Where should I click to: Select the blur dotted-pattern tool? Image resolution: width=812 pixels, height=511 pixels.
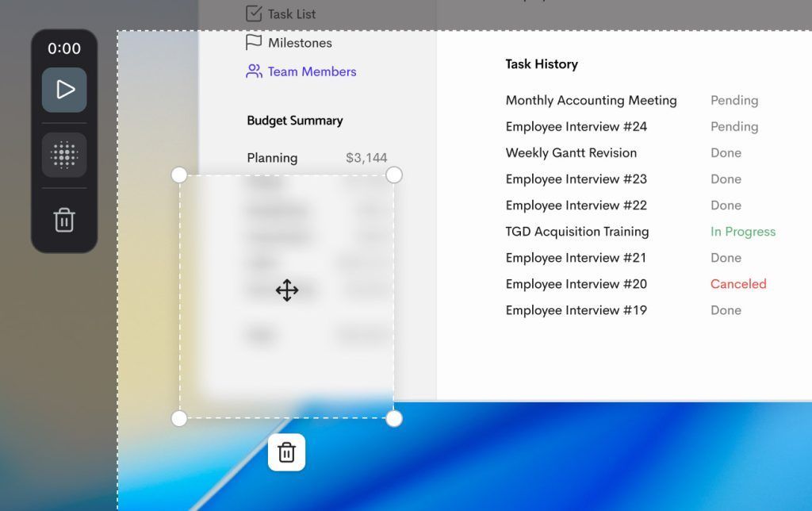click(64, 155)
